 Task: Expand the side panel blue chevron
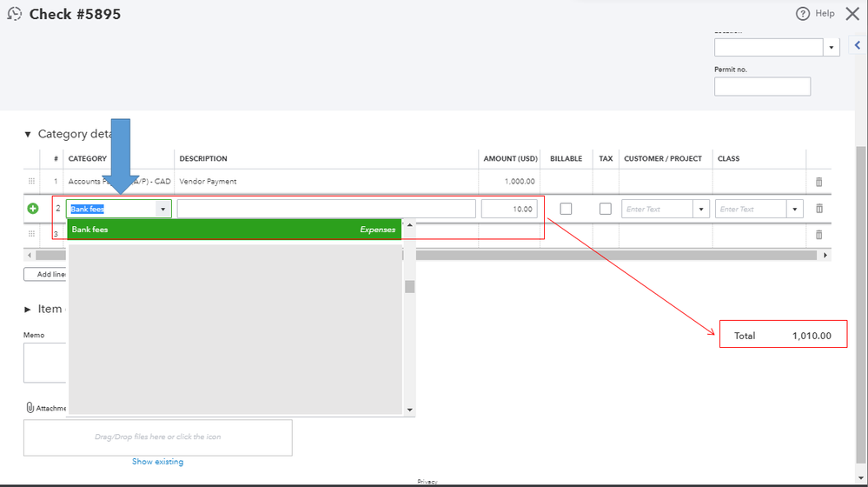tap(858, 45)
